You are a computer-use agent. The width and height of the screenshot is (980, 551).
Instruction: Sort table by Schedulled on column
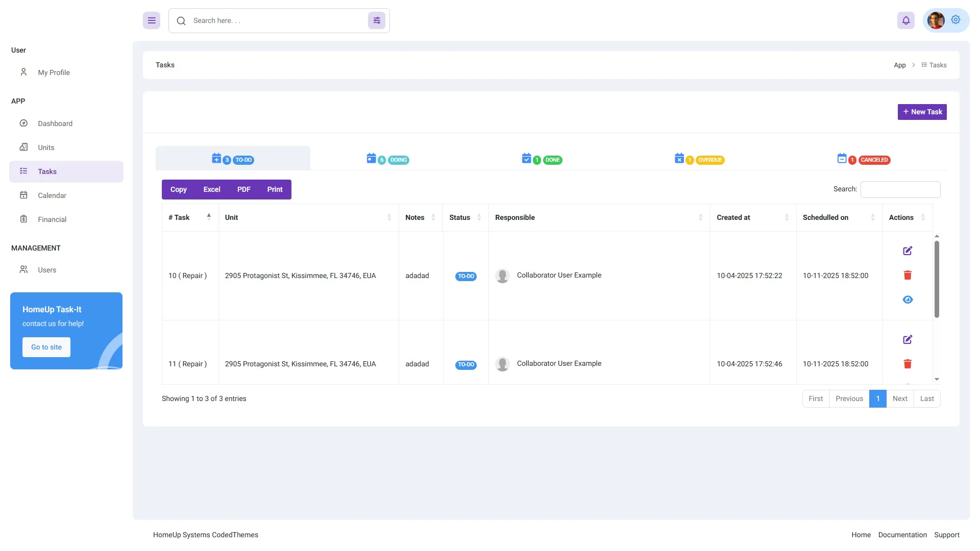click(839, 218)
